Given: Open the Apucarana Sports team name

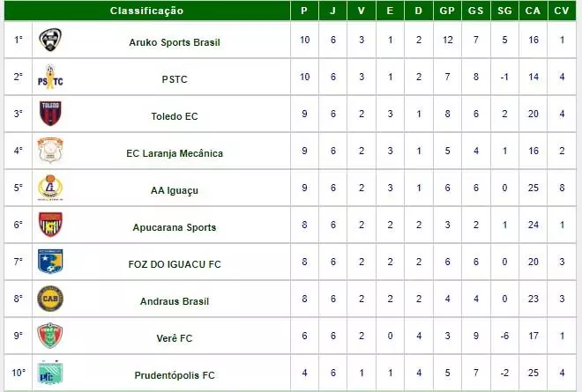Looking at the screenshot, I should (175, 227).
